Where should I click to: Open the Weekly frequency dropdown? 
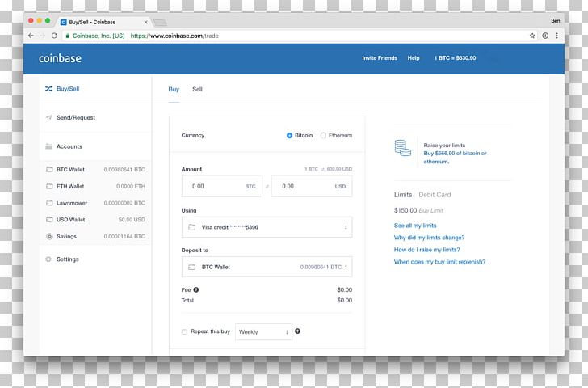(x=263, y=331)
